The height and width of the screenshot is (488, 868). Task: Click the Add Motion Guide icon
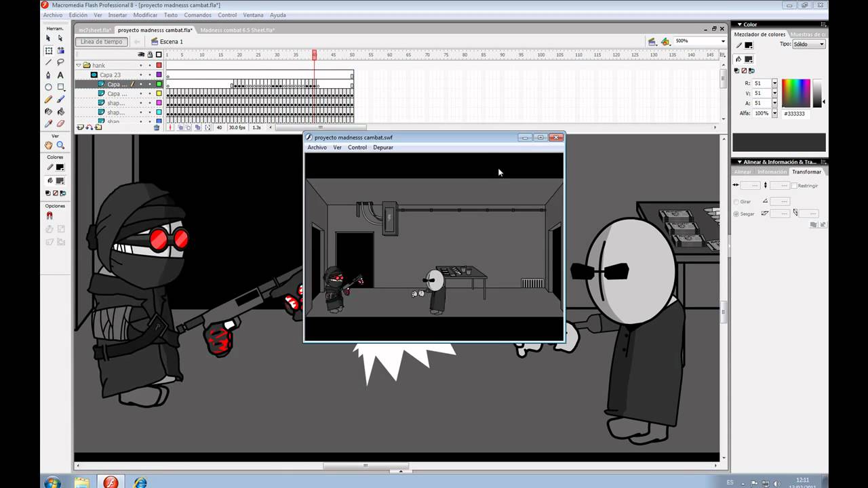tap(89, 127)
